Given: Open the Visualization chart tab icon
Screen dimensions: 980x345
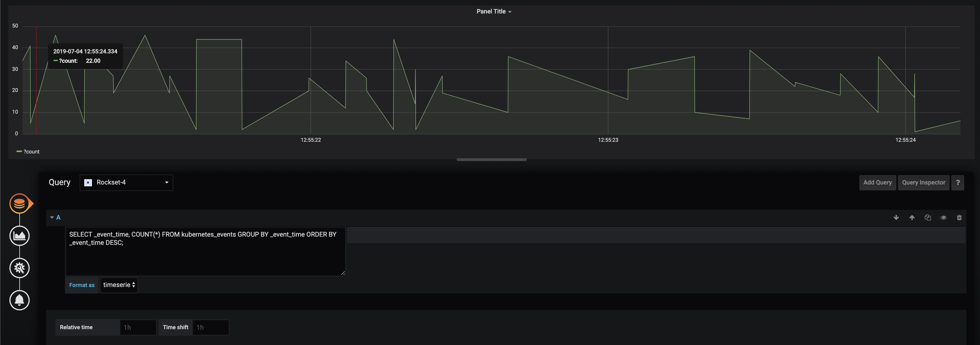Looking at the screenshot, I should pyautogui.click(x=19, y=236).
